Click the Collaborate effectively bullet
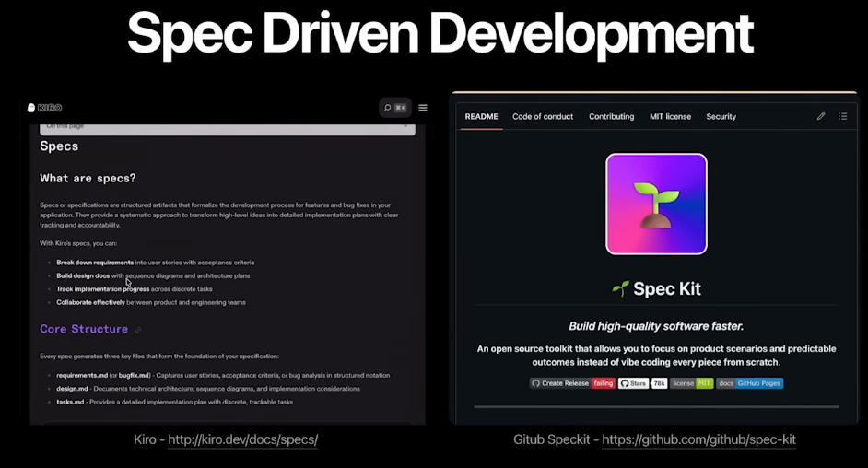 [150, 302]
